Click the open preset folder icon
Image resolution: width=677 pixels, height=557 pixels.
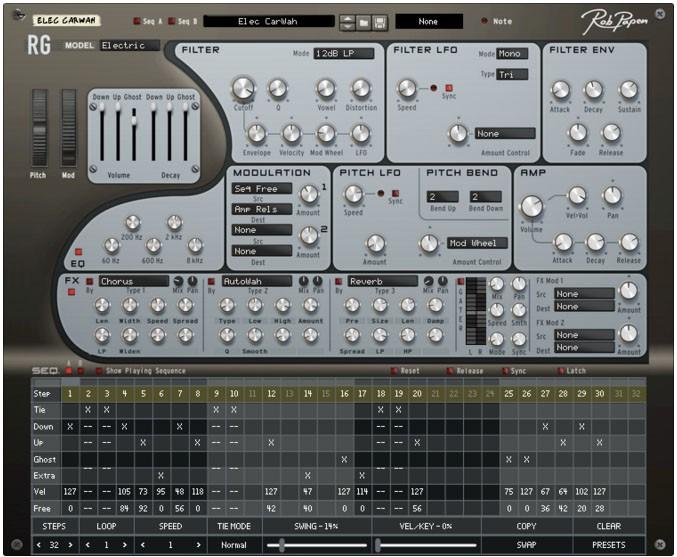[x=364, y=21]
